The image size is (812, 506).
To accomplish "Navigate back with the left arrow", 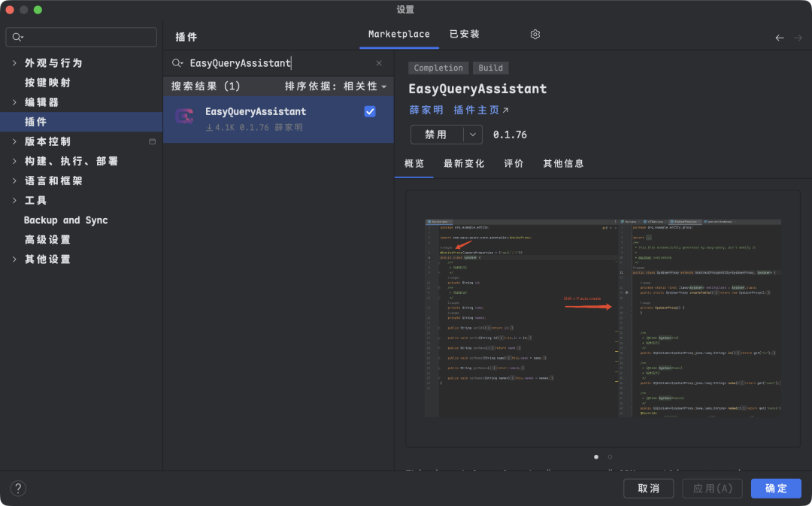I will pyautogui.click(x=780, y=38).
